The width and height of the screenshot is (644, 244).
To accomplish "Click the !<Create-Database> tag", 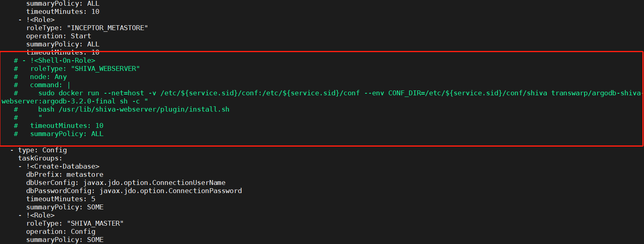I will pyautogui.click(x=63, y=166).
